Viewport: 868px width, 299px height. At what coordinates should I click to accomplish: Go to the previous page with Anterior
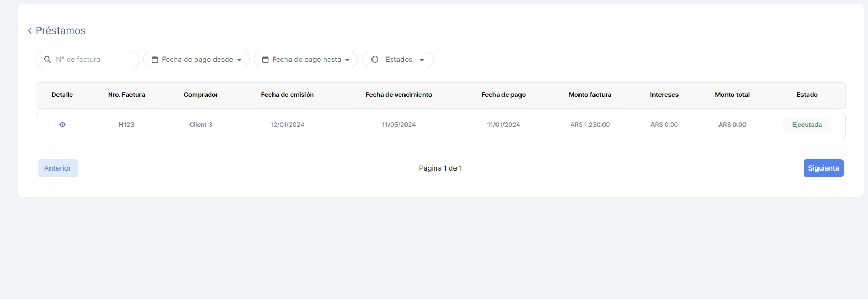click(x=57, y=168)
